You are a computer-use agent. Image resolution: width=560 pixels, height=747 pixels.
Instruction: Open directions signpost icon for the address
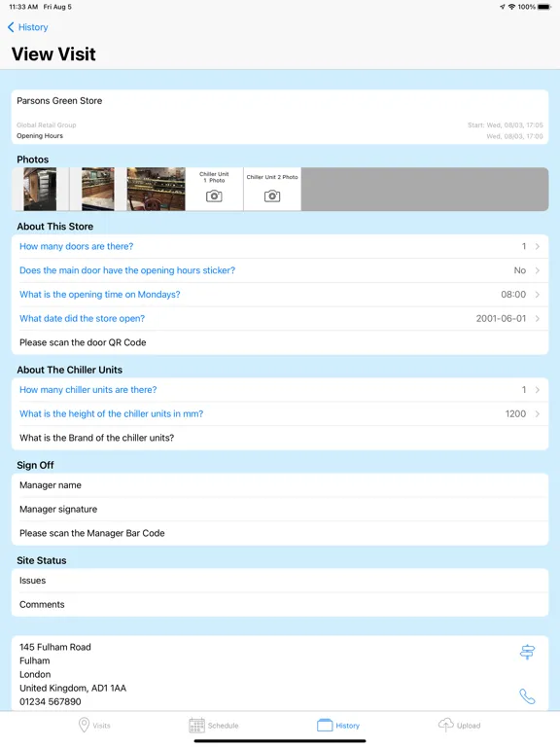click(527, 652)
